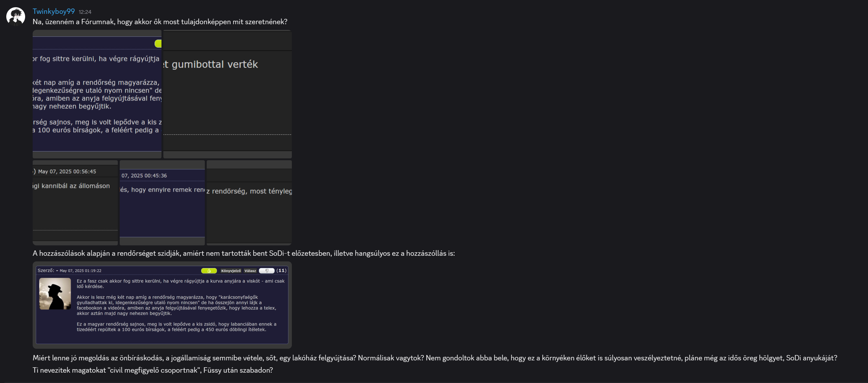The image size is (868, 383).
Task: Click the Válasz button in the screenshot
Action: (x=250, y=271)
